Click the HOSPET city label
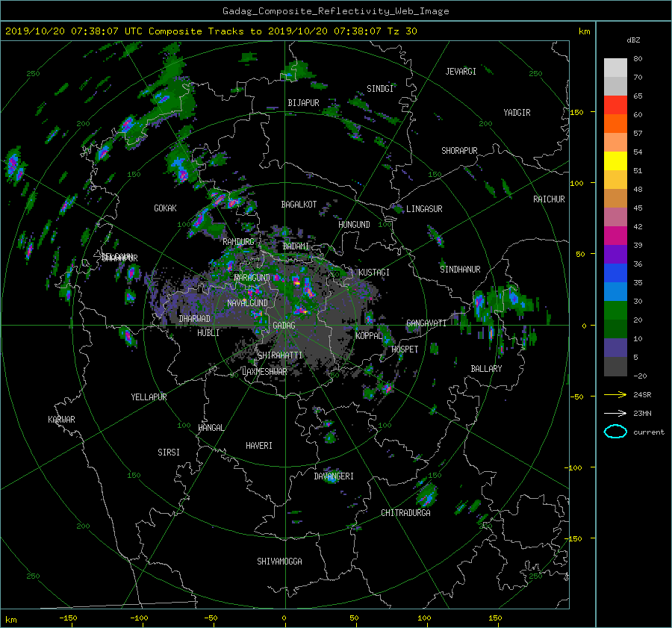672x628 pixels. coord(405,349)
